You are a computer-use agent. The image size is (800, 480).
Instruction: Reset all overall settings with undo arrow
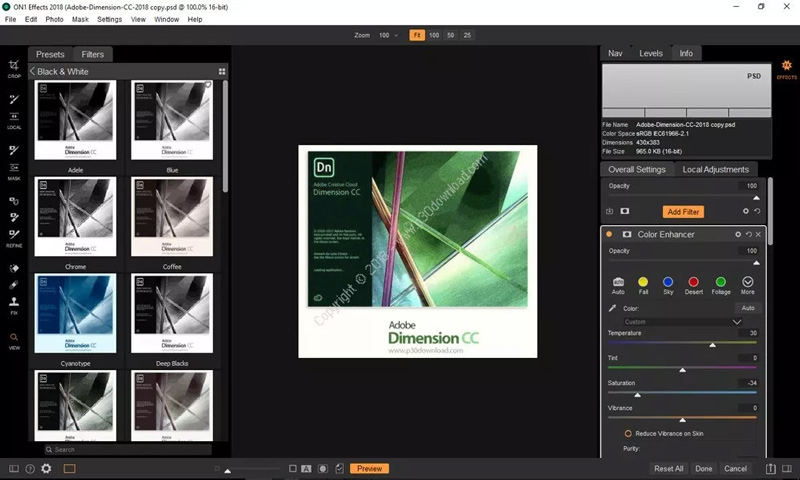pyautogui.click(x=757, y=211)
